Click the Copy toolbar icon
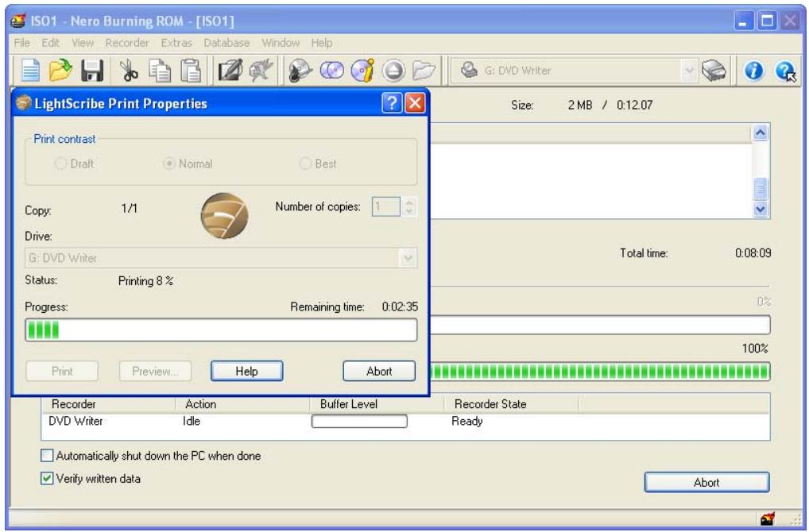The width and height of the screenshot is (809, 532). coord(160,71)
